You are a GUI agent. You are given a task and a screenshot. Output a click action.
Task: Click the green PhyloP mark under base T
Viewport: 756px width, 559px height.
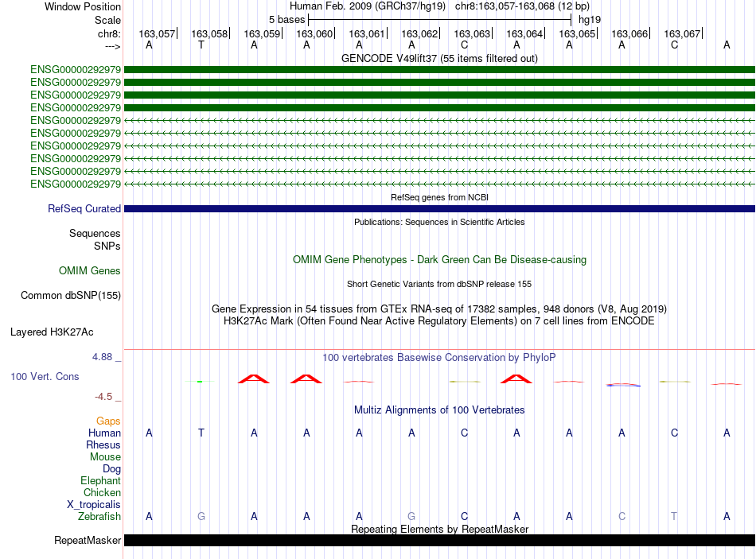200,382
